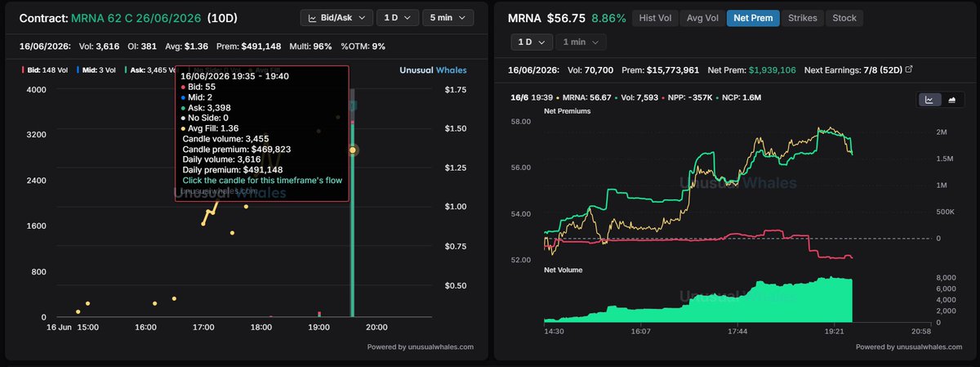Viewport: 980px width, 367px height.
Task: Open 'Powered by unusualwhales.com' under the net premium chart
Action: pyautogui.click(x=909, y=347)
